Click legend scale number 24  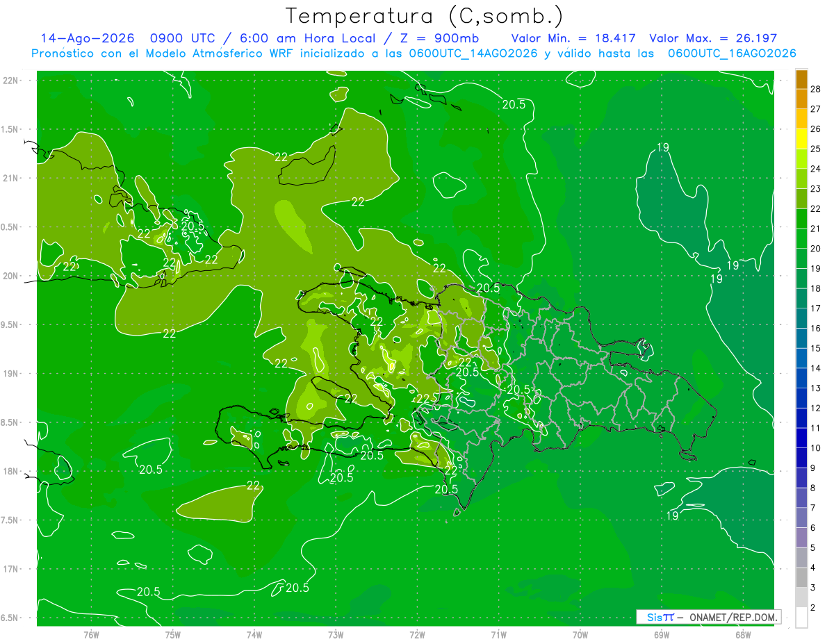[x=816, y=169]
